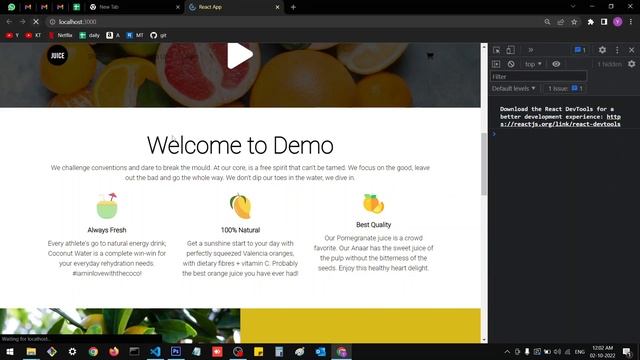Open the reactjs.org react-devtools link

tap(560, 120)
